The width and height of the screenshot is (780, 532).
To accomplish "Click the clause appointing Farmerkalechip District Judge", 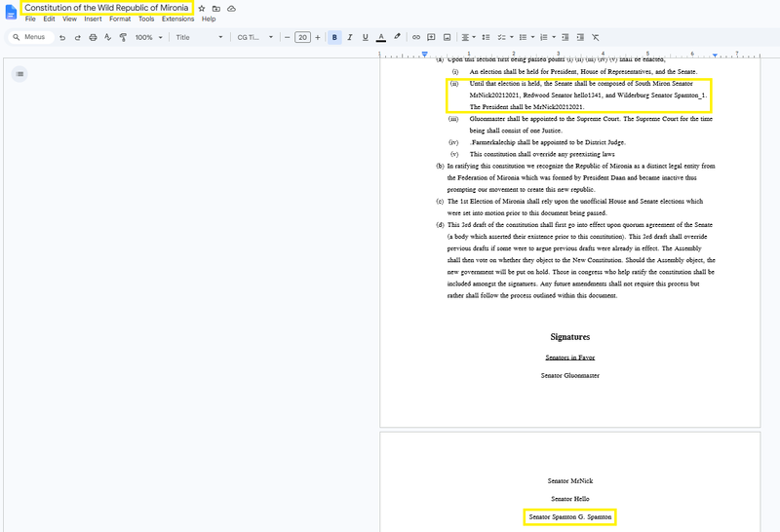I will click(548, 142).
